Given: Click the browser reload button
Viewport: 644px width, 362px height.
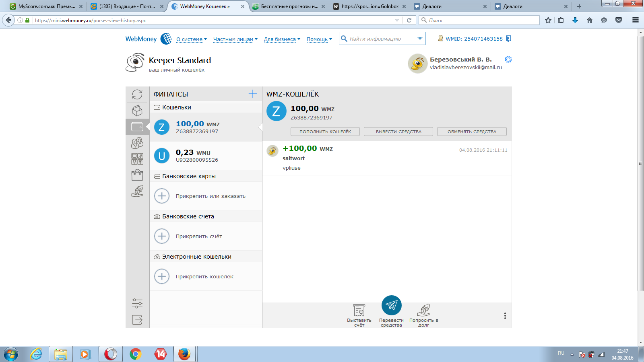Looking at the screenshot, I should [x=409, y=20].
